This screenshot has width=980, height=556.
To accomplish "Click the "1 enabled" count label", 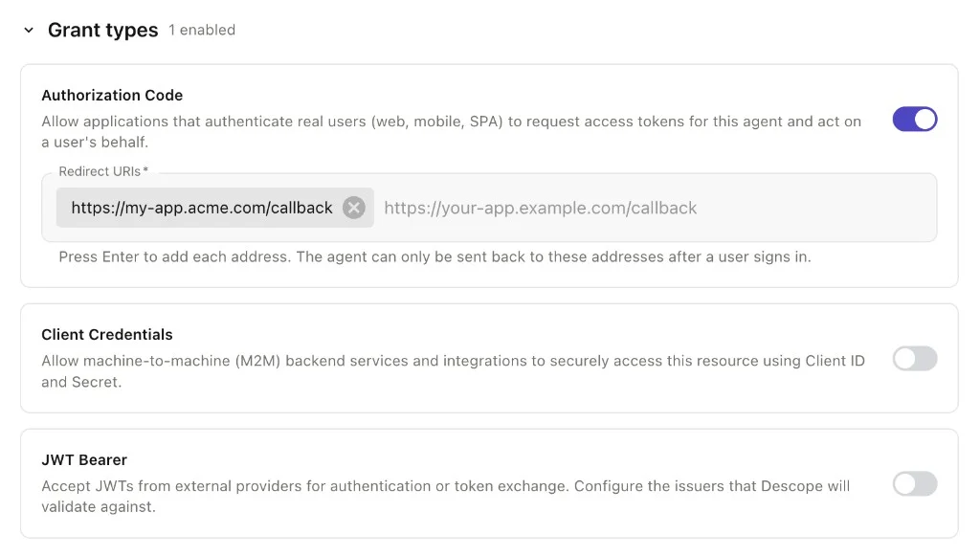I will (x=202, y=30).
